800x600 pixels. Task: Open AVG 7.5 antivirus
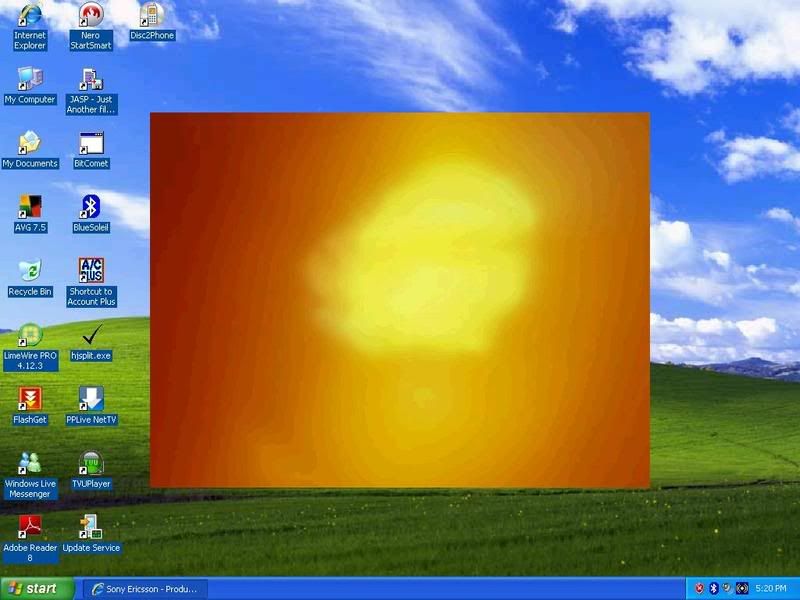[30, 212]
